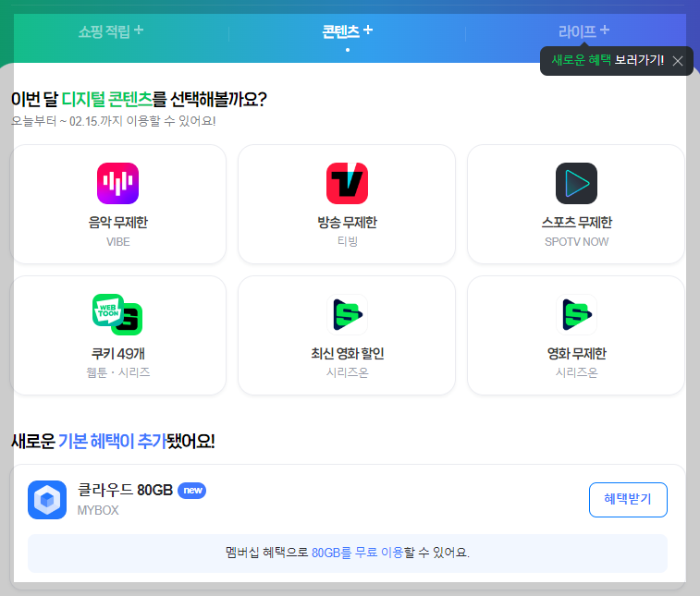Choose the TVING broadcast icon
Screen dimensions: 700x596
pos(348,183)
